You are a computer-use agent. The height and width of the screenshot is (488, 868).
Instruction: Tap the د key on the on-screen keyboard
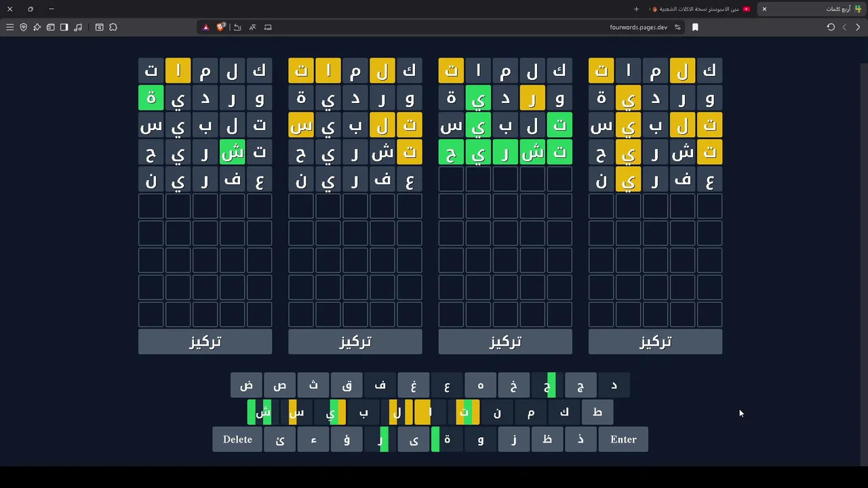(614, 385)
